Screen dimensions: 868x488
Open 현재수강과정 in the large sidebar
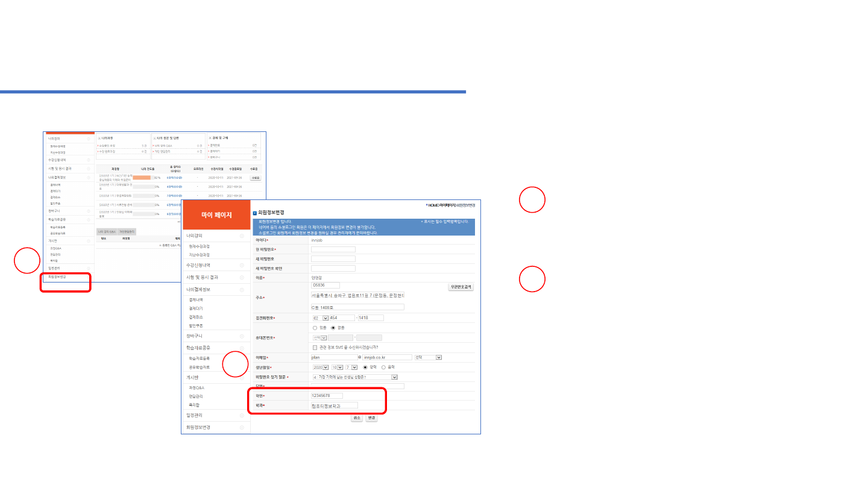pyautogui.click(x=200, y=246)
